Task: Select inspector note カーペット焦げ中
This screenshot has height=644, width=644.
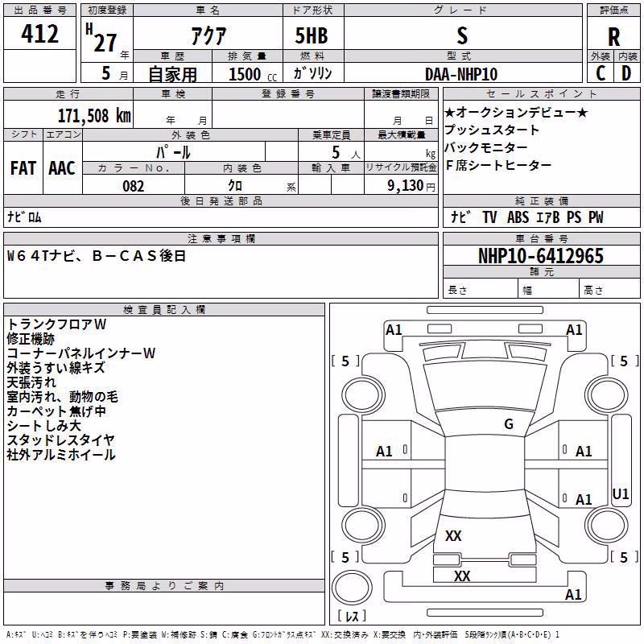Action: point(56,411)
